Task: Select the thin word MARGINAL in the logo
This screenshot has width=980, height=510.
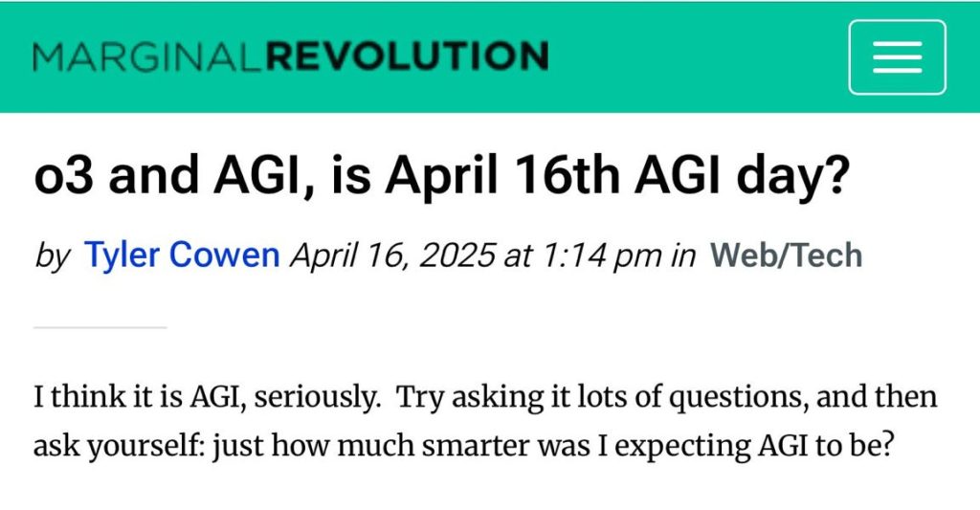Action: pyautogui.click(x=146, y=56)
